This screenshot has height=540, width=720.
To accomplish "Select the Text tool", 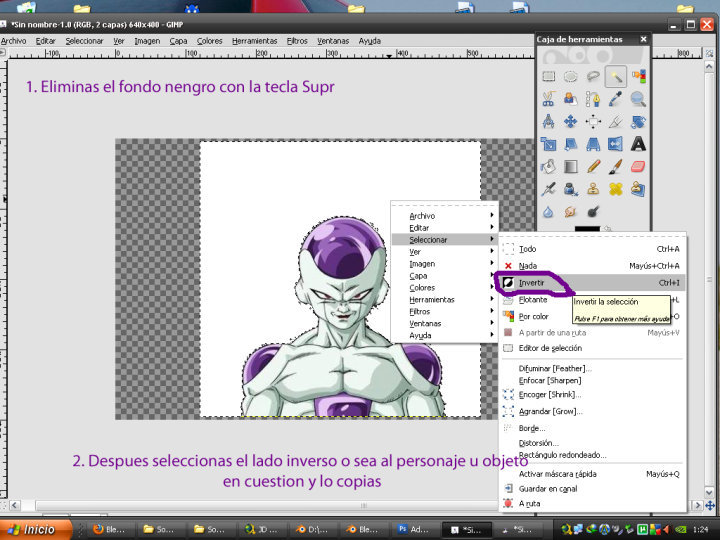I will pyautogui.click(x=638, y=144).
